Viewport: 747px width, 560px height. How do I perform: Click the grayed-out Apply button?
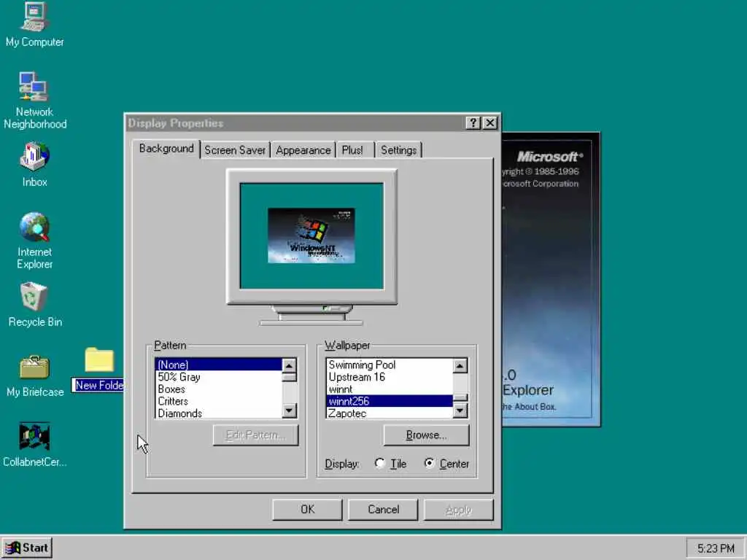[458, 510]
